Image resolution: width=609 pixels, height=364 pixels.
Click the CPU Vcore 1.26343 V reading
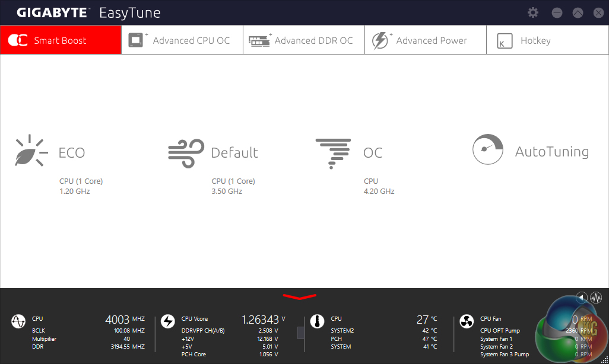tap(264, 320)
